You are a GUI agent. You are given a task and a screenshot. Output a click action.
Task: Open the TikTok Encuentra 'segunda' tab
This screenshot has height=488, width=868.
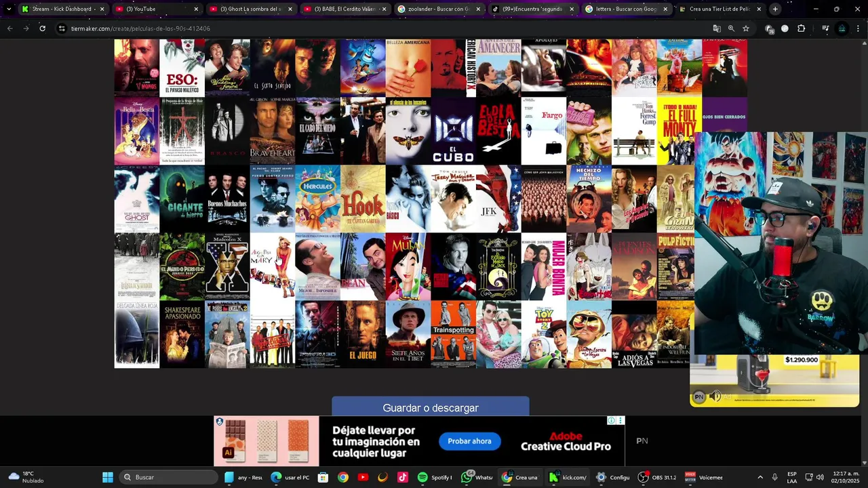[534, 9]
